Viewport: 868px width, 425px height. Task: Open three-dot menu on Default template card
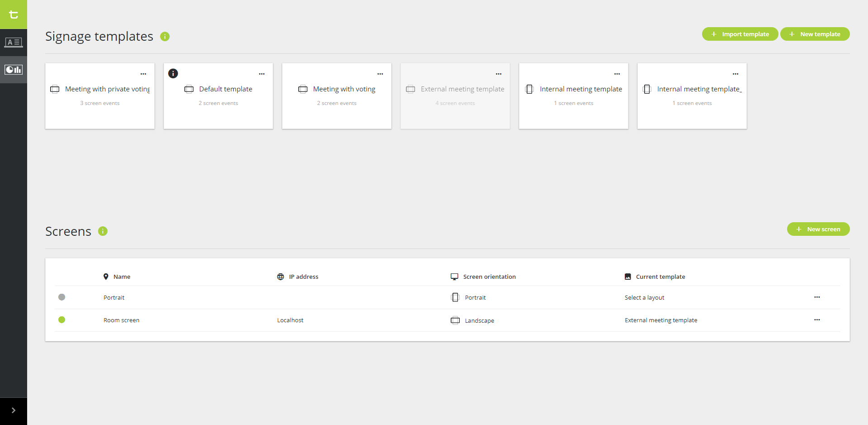262,74
